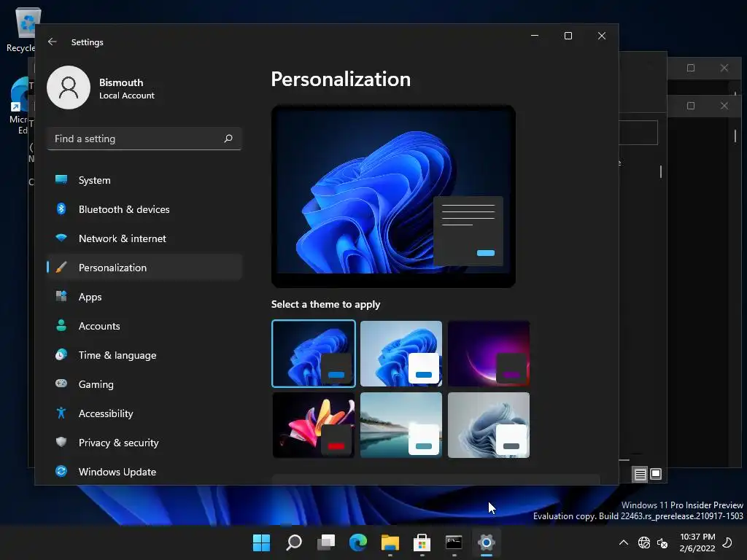Click the Time & language clock icon

point(61,354)
